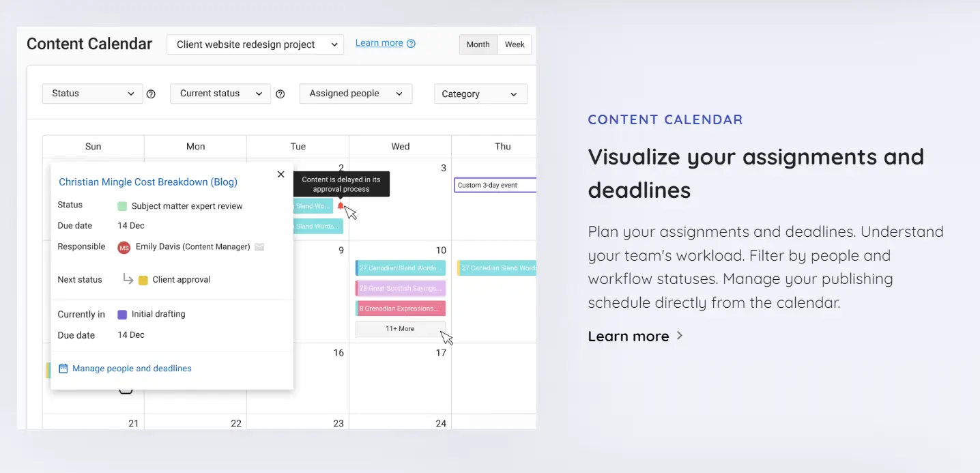Image resolution: width=980 pixels, height=473 pixels.
Task: Open the Manage people and deadlines link
Action: 131,368
